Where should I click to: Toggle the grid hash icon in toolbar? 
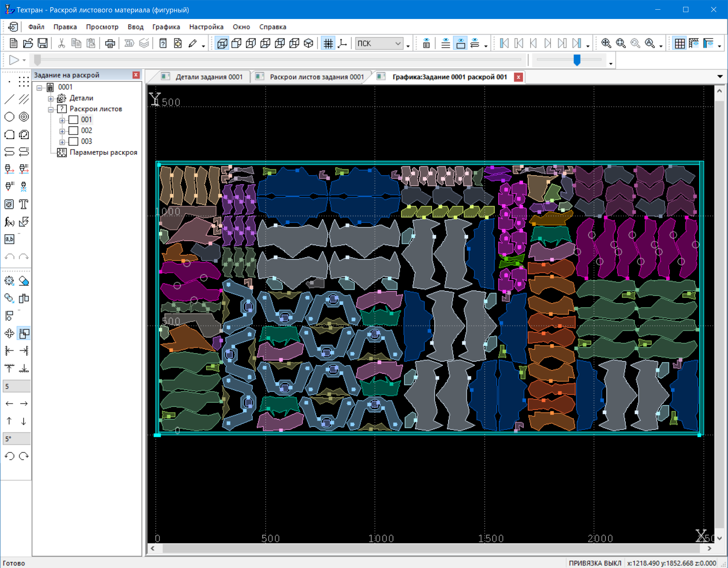328,43
